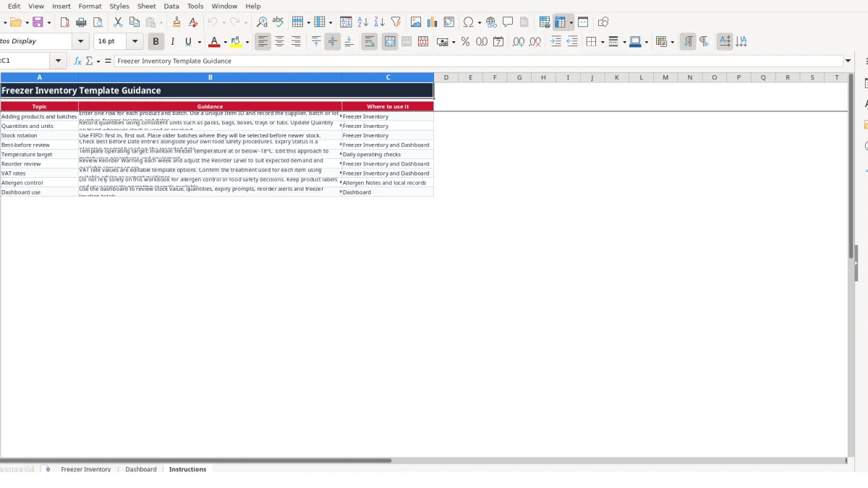Image resolution: width=868 pixels, height=488 pixels.
Task: Select the 'Daily operating checks' cell
Action: click(388, 154)
